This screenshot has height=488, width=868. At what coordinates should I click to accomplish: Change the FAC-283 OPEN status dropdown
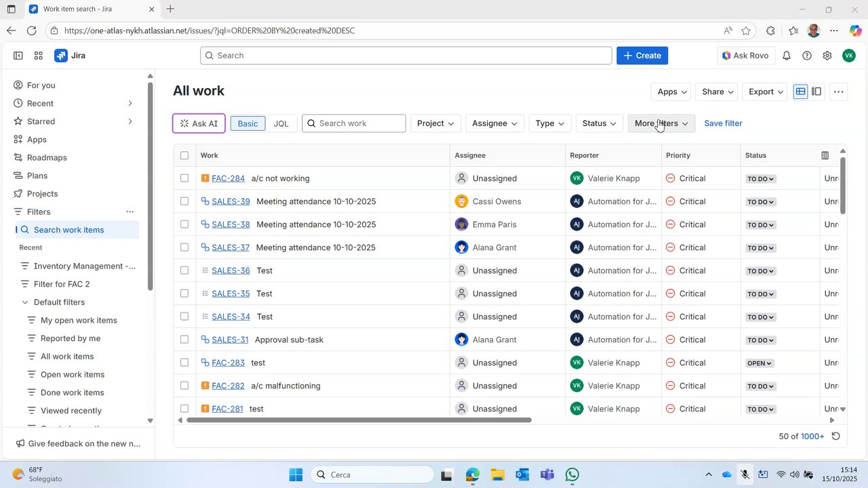(x=759, y=363)
